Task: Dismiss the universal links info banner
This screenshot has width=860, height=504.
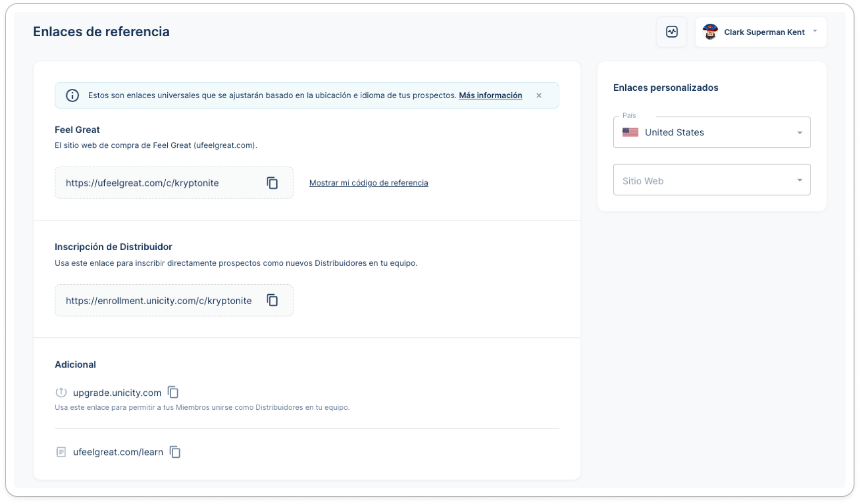Action: pos(539,95)
